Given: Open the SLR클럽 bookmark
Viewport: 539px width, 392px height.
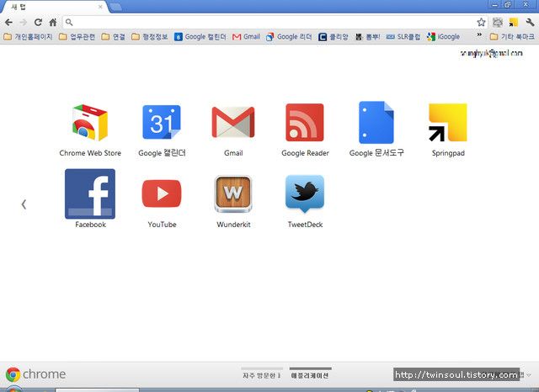Looking at the screenshot, I should [x=403, y=37].
